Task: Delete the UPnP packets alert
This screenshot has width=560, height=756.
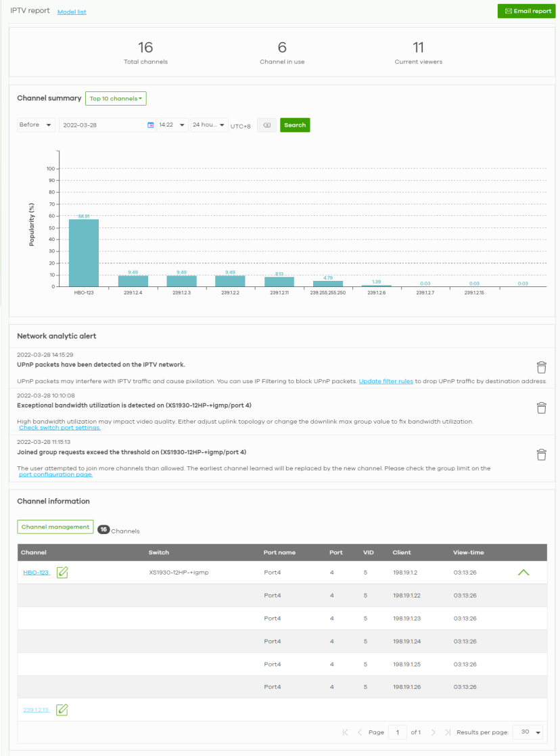Action: coord(541,368)
